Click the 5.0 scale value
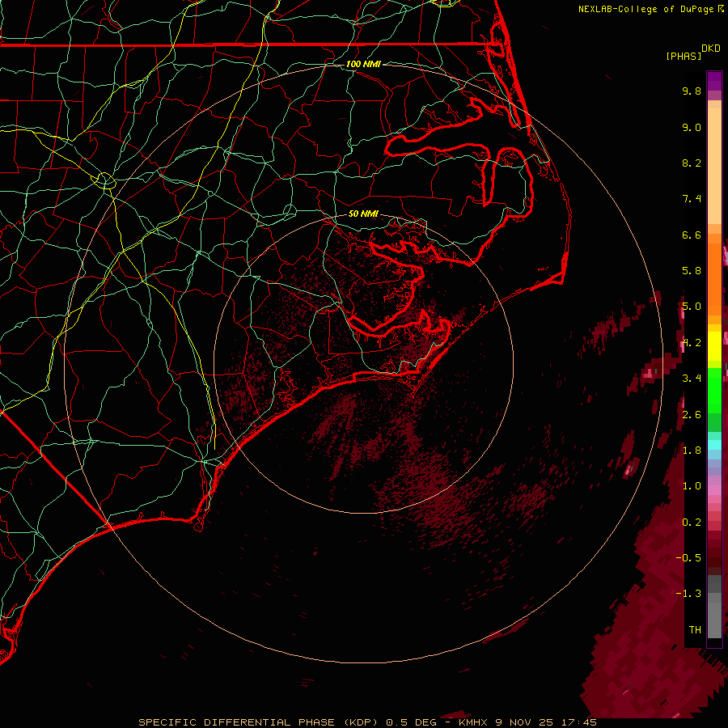The height and width of the screenshot is (728, 728). (x=692, y=307)
